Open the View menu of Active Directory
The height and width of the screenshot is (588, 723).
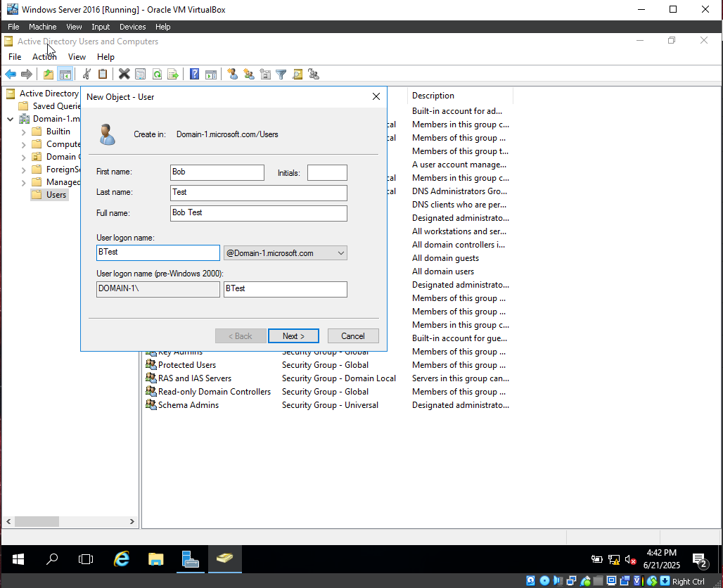coord(77,57)
